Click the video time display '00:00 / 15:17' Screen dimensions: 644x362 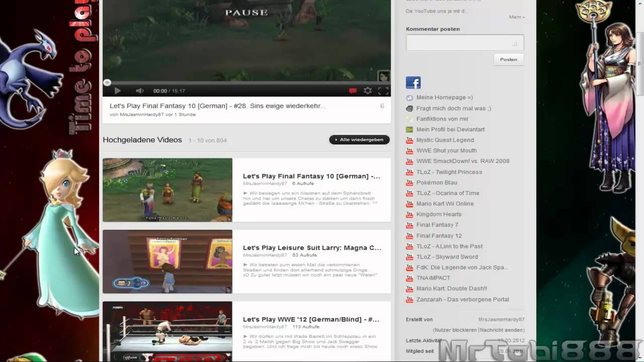tap(169, 91)
